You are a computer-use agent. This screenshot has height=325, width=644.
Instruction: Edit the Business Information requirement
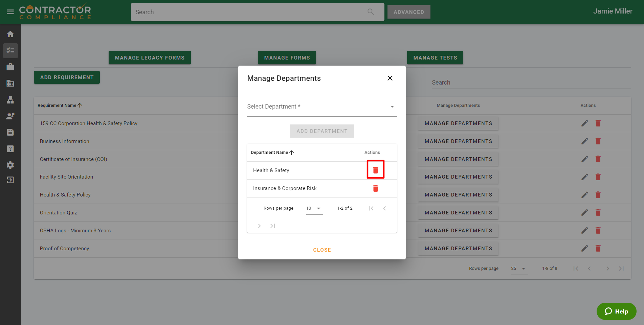(584, 141)
